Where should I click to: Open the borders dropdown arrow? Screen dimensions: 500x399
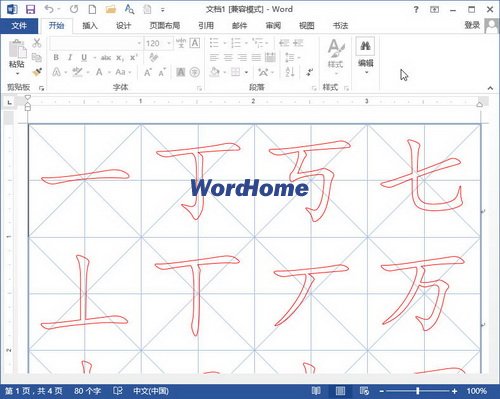pyautogui.click(x=246, y=72)
